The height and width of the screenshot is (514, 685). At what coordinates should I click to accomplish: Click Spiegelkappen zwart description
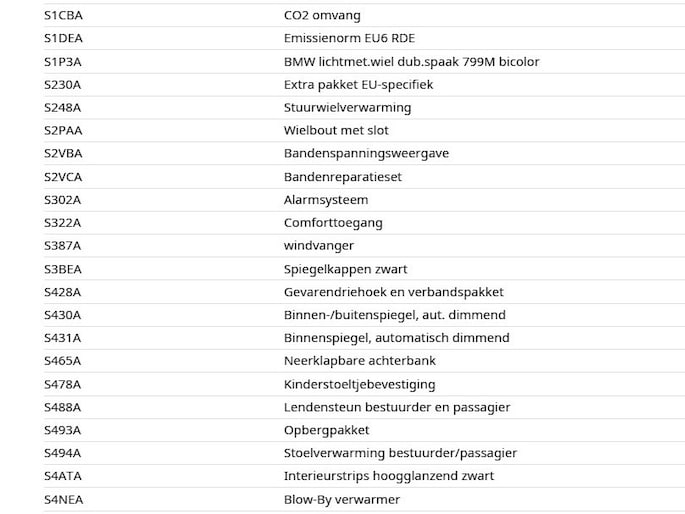[345, 269]
